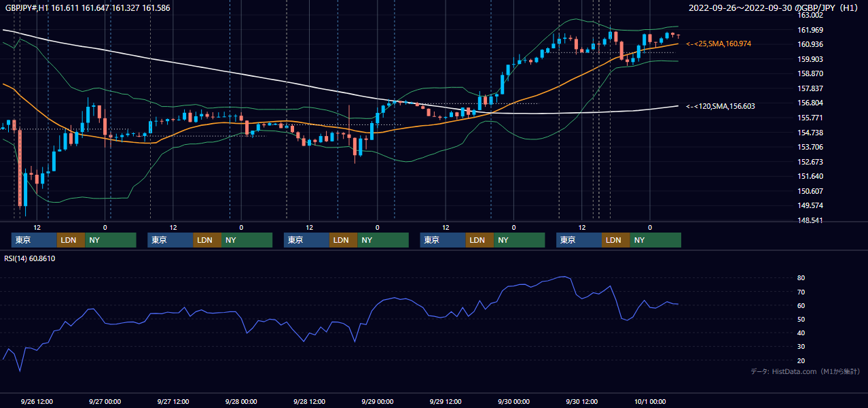The width and height of the screenshot is (868, 408).
Task: Pick the 9/28 00:00 time axis label
Action: coord(241,402)
